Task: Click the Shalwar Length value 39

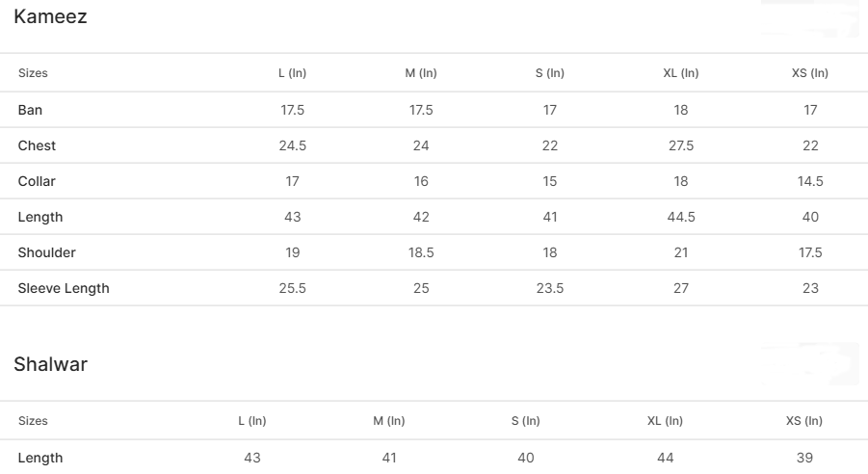Action: point(804,458)
